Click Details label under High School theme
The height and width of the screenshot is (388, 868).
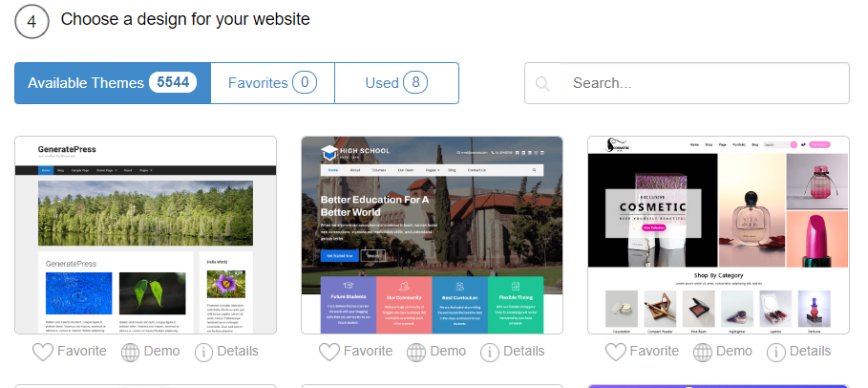523,352
